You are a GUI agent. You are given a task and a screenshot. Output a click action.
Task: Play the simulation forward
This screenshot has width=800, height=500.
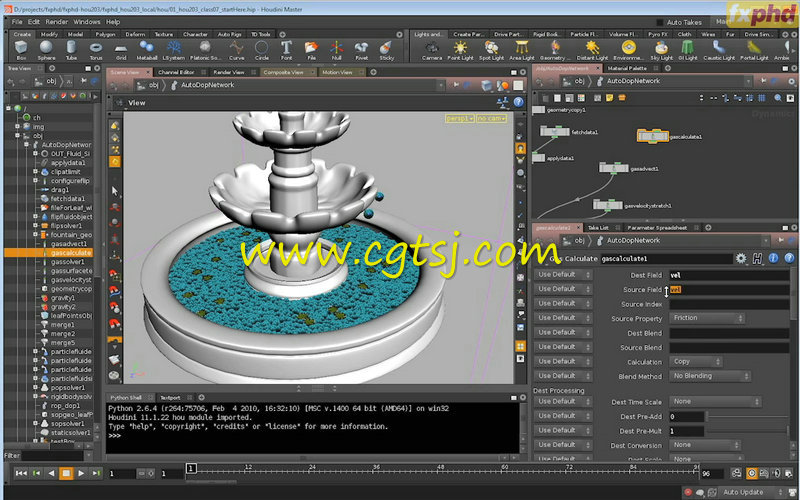[x=81, y=473]
